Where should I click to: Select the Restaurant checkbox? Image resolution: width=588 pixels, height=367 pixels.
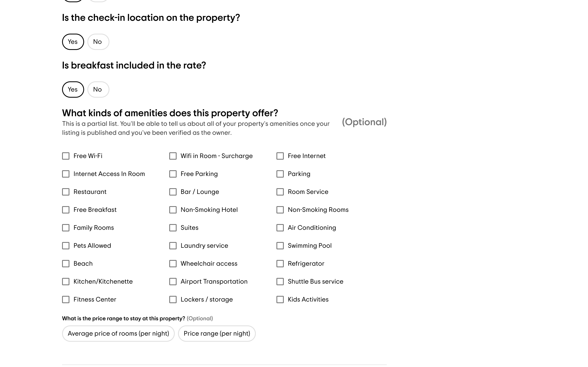(x=66, y=192)
